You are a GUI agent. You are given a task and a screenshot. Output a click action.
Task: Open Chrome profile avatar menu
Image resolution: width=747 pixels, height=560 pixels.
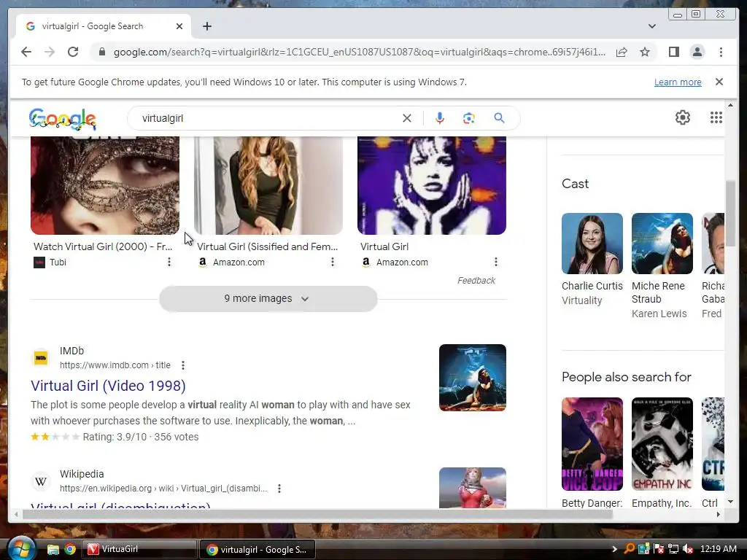pos(697,52)
